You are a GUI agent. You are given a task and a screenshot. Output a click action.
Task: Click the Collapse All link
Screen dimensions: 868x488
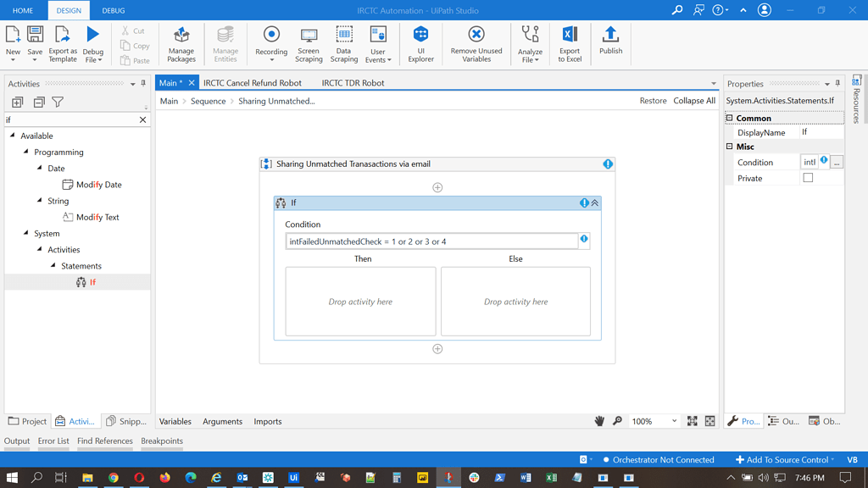pos(694,100)
